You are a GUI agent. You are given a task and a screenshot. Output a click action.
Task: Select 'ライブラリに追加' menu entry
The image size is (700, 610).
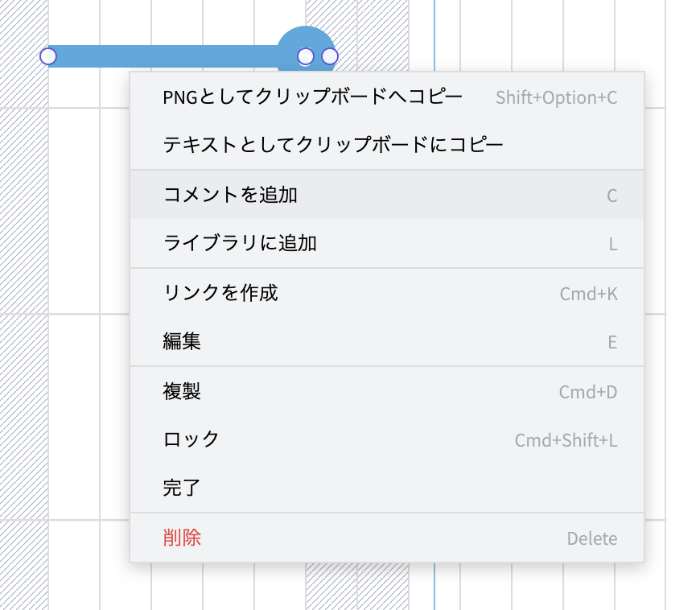point(240,244)
